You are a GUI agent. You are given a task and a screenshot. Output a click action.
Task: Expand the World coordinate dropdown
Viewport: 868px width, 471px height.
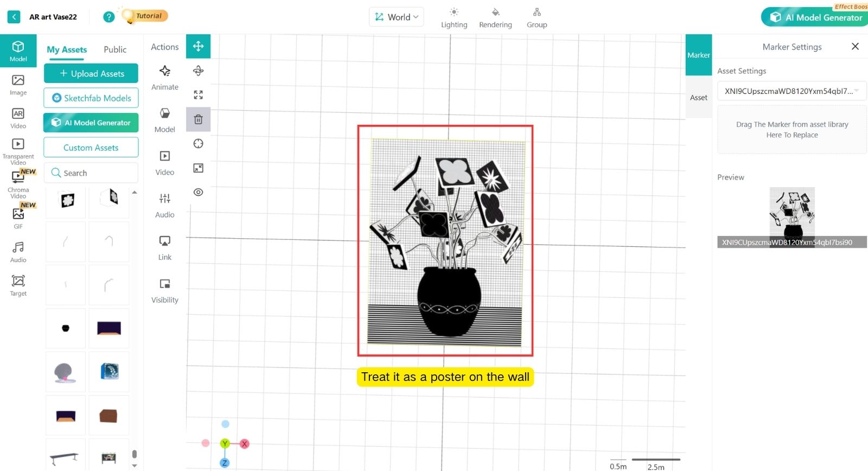point(397,17)
